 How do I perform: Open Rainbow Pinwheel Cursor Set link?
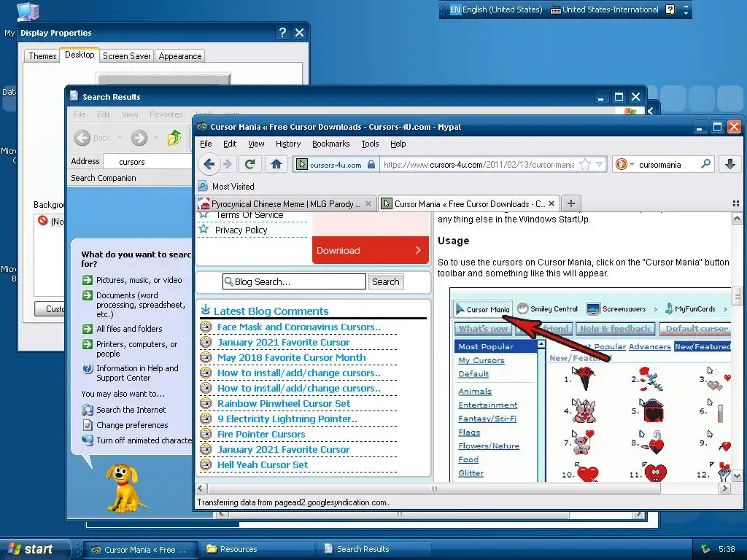(x=284, y=403)
